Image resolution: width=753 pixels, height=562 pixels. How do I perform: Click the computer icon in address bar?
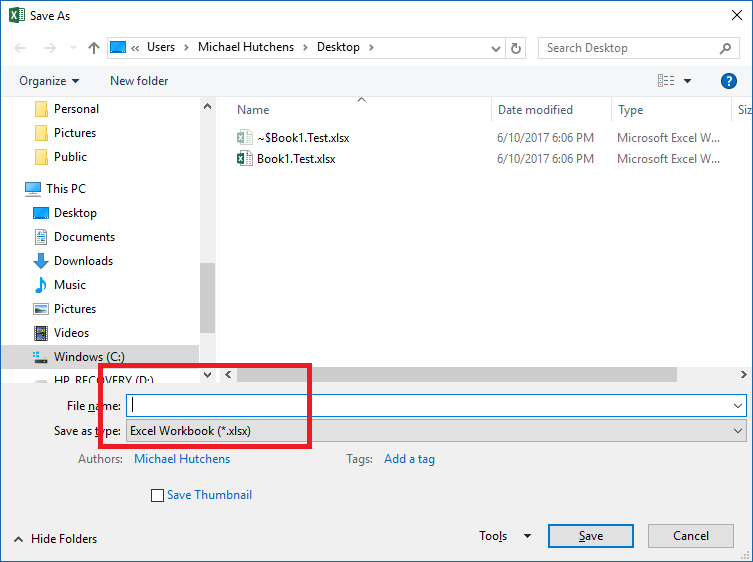(x=118, y=47)
